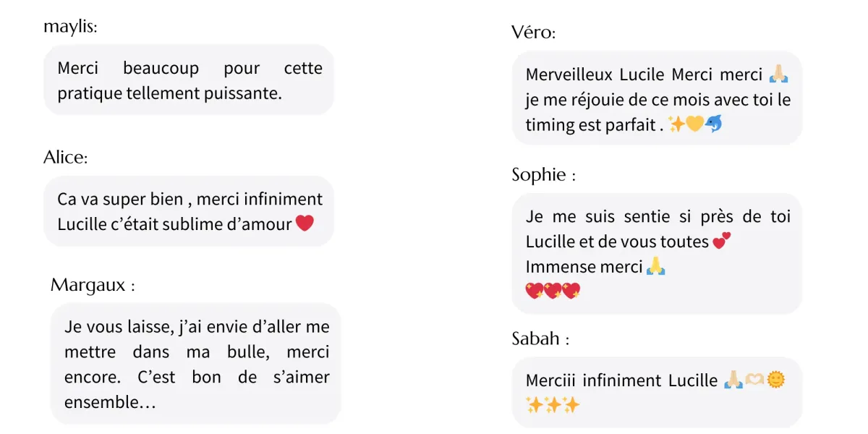Screen dimensions: 868x434
Task: Click the three sparkling hearts in Sophie's bubble
Action: 553,292
